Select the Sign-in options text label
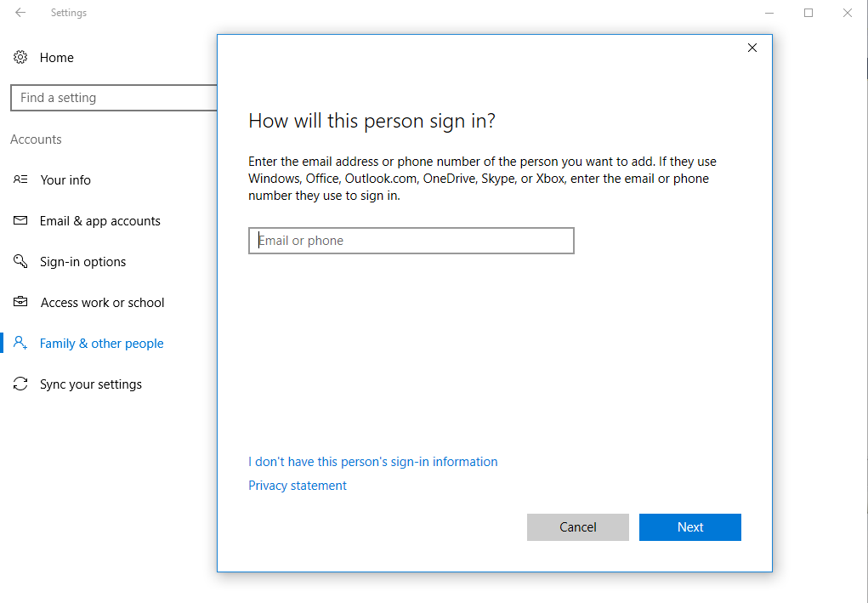This screenshot has height=603, width=868. 82,262
